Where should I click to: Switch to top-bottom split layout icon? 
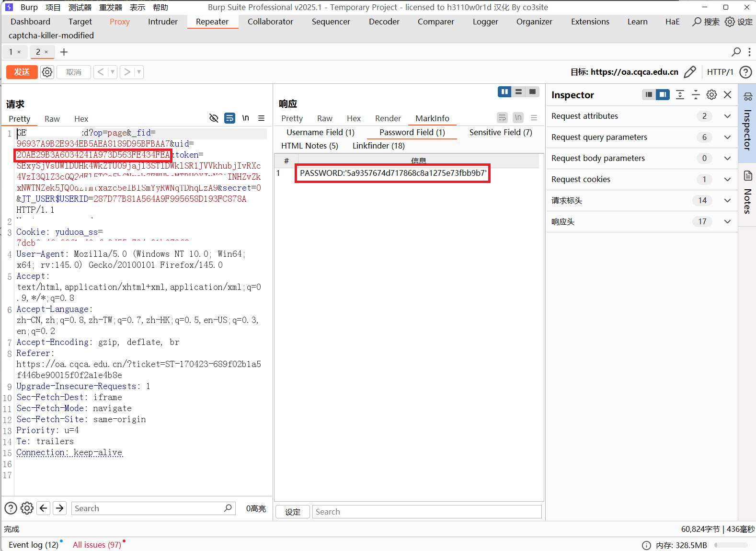[518, 92]
